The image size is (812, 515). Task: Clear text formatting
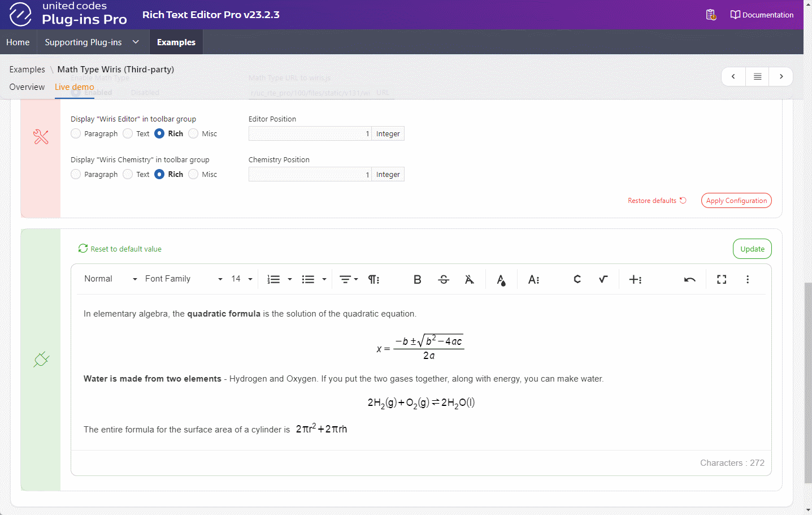pyautogui.click(x=470, y=279)
